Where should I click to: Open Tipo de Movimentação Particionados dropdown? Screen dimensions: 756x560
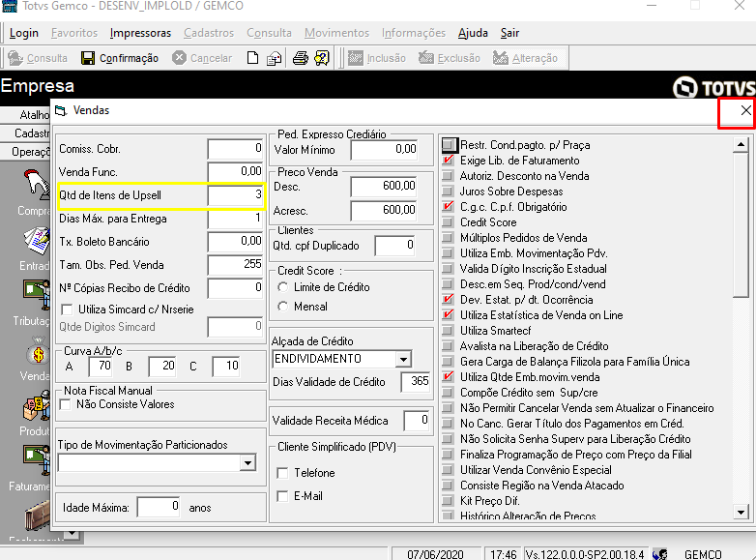[247, 463]
